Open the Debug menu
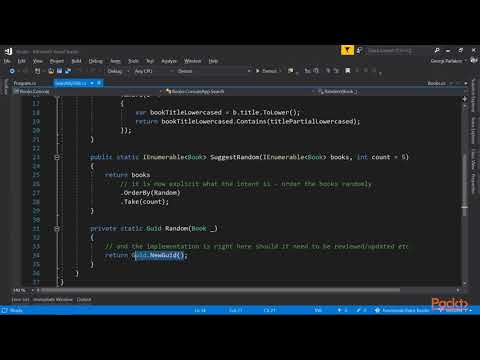Screen dimensions: 480x360 click(95, 61)
